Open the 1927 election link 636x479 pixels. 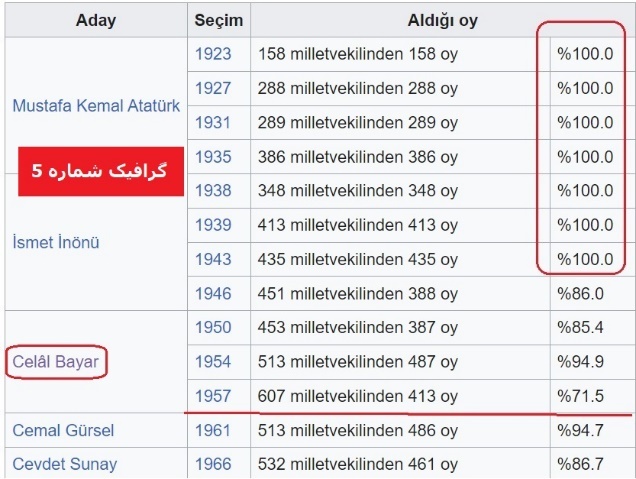[x=213, y=88]
